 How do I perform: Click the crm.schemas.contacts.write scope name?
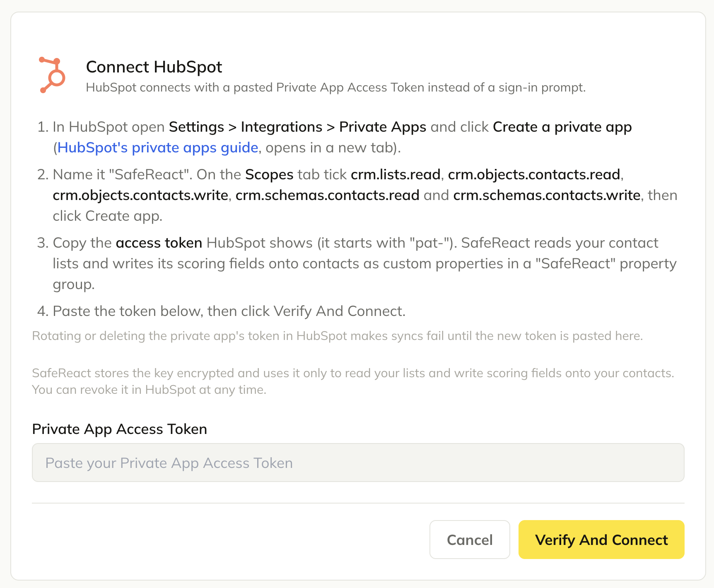click(547, 195)
